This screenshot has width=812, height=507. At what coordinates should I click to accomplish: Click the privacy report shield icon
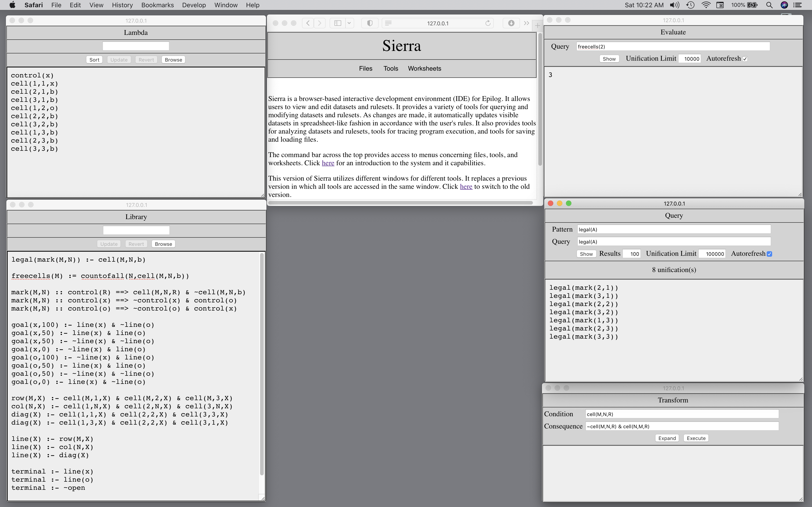click(370, 23)
